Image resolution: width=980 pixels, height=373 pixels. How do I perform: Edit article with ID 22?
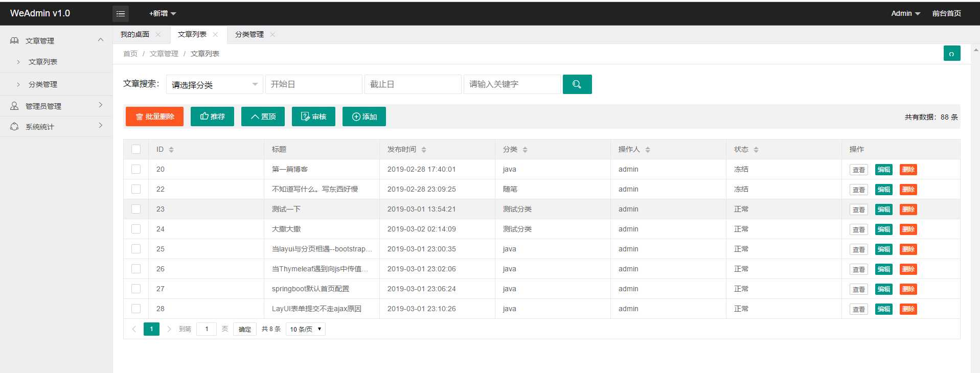(x=884, y=190)
